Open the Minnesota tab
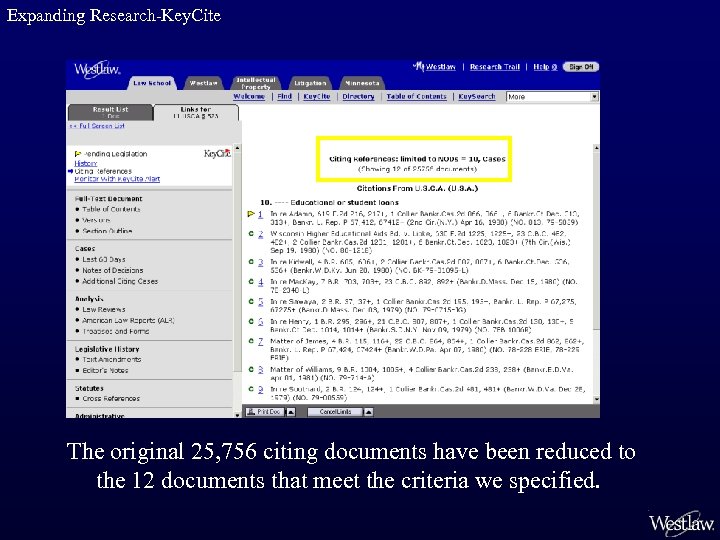 [362, 83]
